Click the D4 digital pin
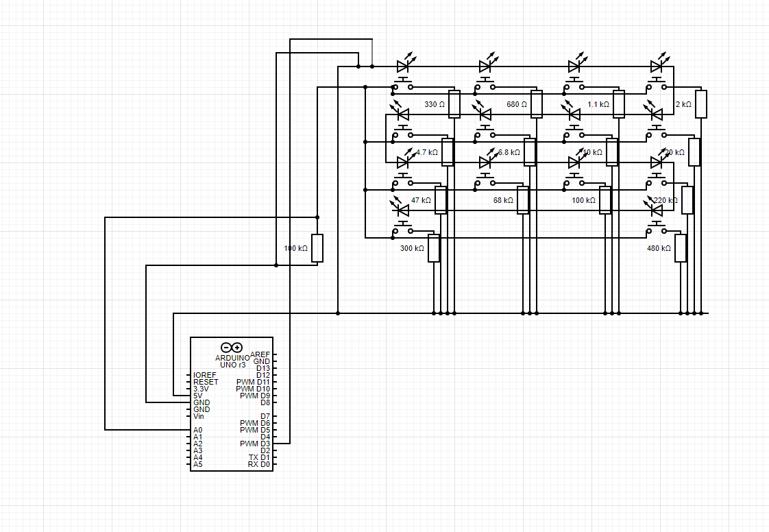 [x=265, y=437]
